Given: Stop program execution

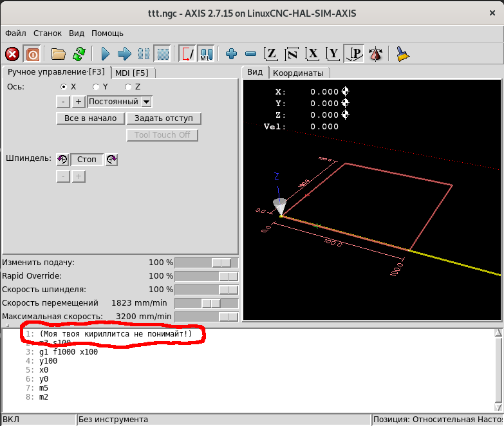Looking at the screenshot, I should point(163,53).
